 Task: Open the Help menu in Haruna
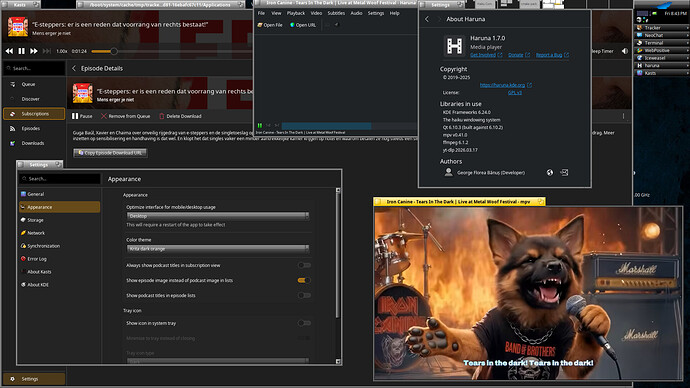coord(395,13)
